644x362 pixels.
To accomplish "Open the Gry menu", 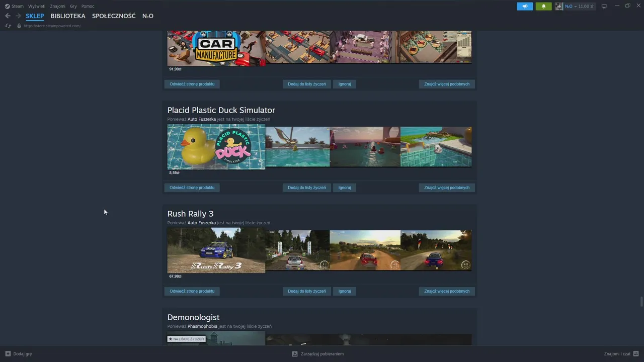I will pyautogui.click(x=73, y=6).
